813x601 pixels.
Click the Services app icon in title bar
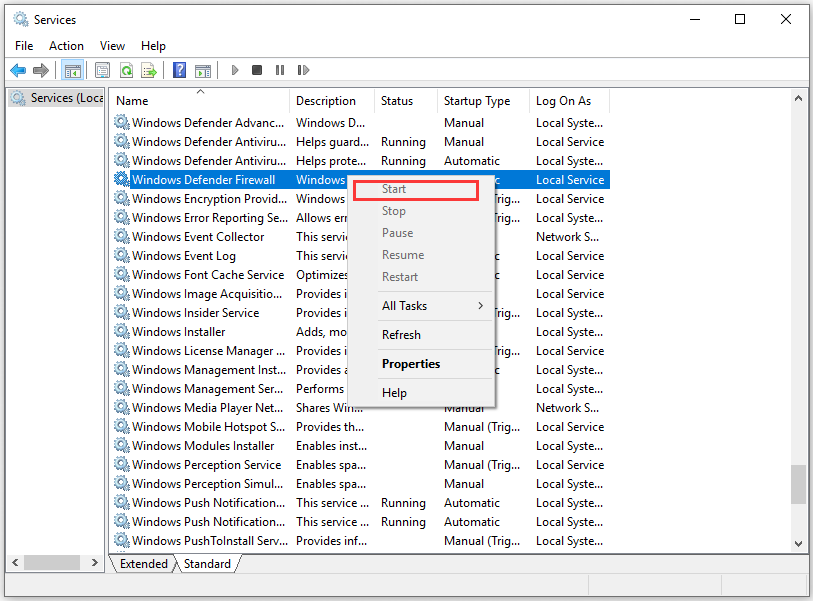(x=21, y=20)
